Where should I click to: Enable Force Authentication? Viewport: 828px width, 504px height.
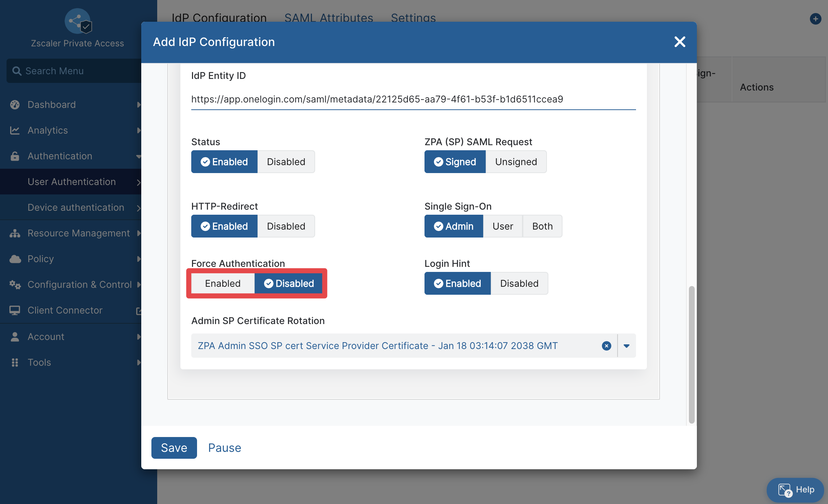click(223, 283)
